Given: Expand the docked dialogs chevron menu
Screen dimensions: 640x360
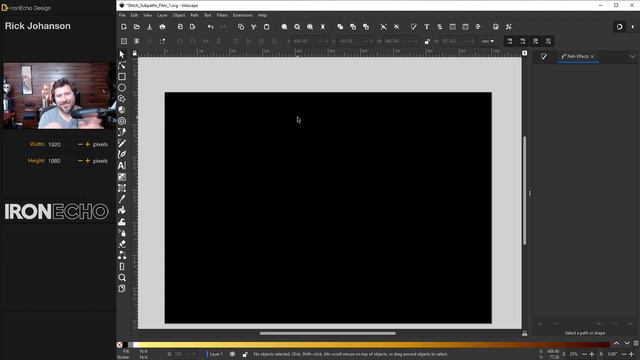Looking at the screenshot, I should (x=632, y=56).
